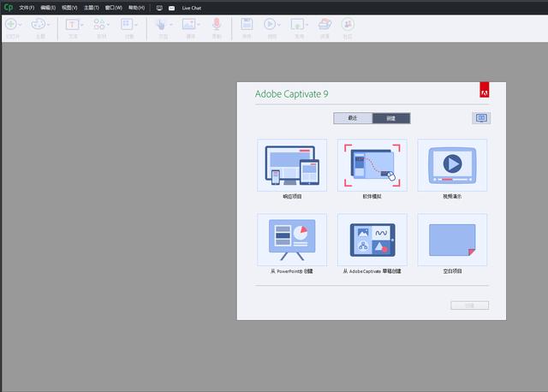
Task: Select the 从 Adobe Captivate 草稿创建 thumbnail
Action: pos(372,240)
